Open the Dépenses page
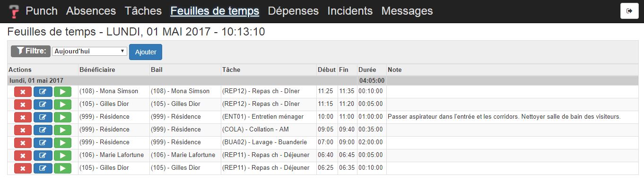The image size is (644, 183). 293,11
